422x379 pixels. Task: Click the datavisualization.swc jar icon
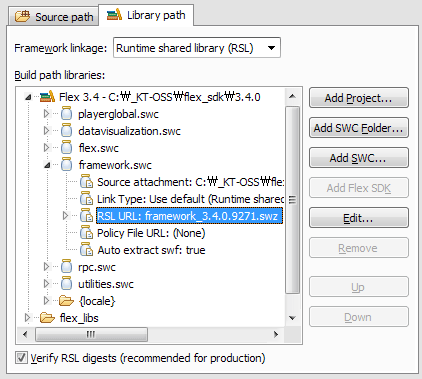[67, 130]
